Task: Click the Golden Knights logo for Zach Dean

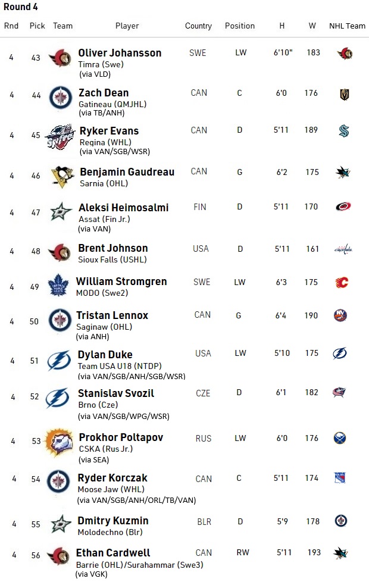Action: [344, 94]
